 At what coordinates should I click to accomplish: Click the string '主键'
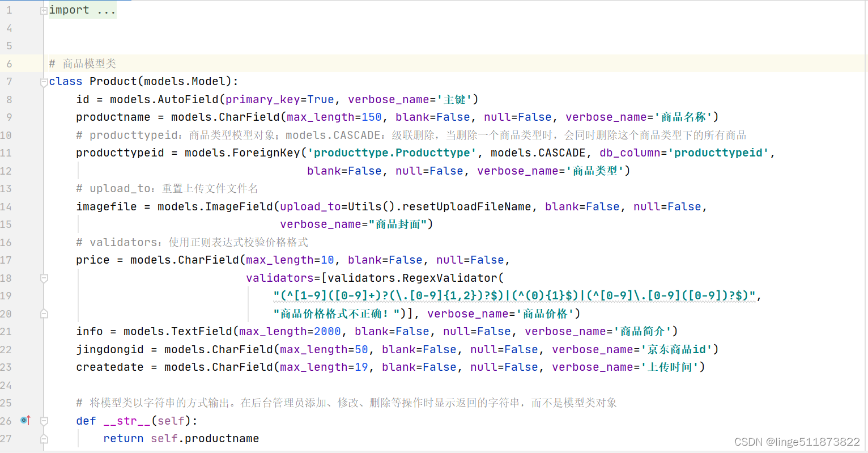coord(454,99)
